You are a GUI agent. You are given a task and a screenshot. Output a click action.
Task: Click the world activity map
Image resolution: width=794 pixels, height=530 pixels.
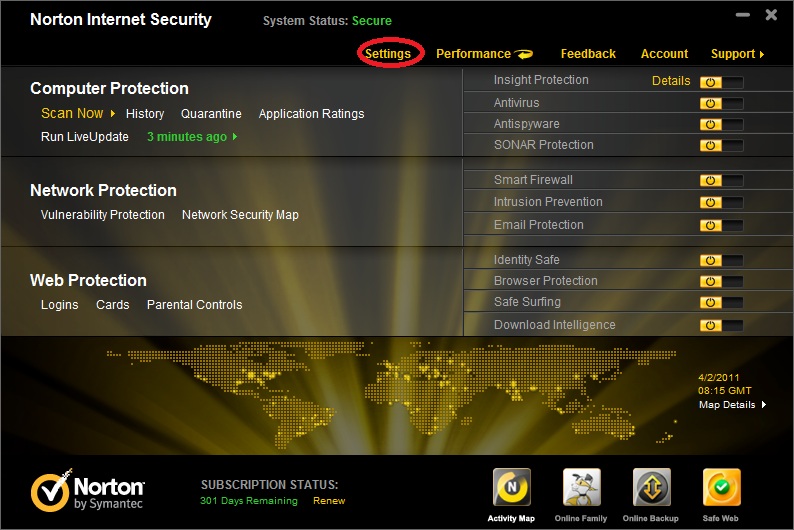(392, 395)
